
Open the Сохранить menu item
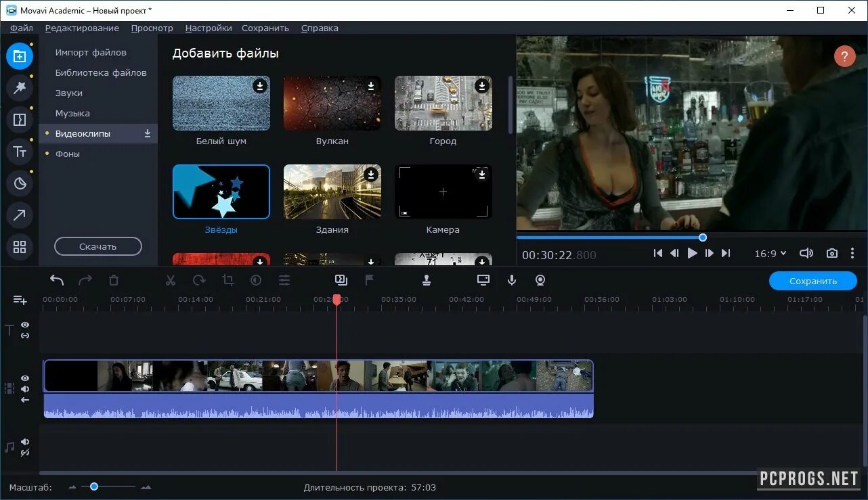pyautogui.click(x=265, y=28)
